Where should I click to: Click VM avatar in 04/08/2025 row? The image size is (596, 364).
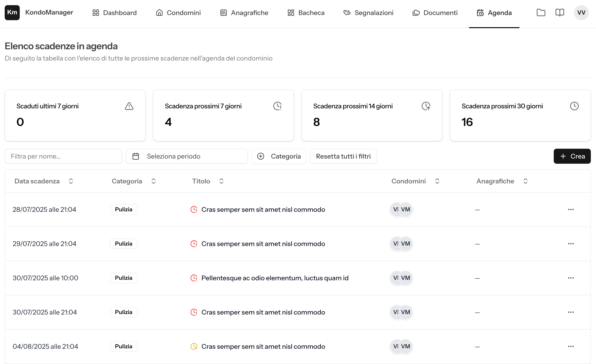[x=406, y=347]
